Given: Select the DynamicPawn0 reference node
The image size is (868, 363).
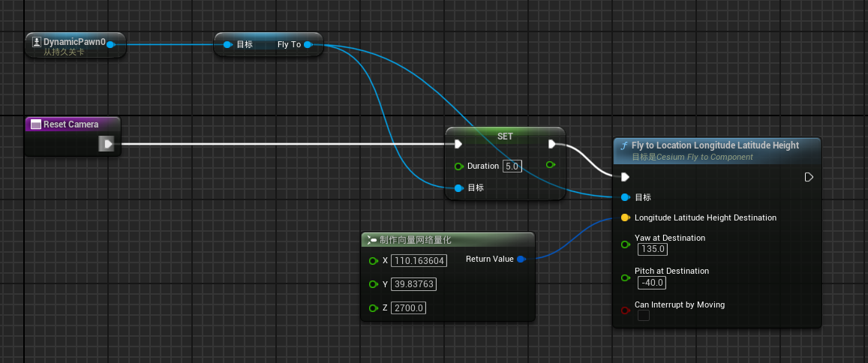Looking at the screenshot, I should click(75, 45).
